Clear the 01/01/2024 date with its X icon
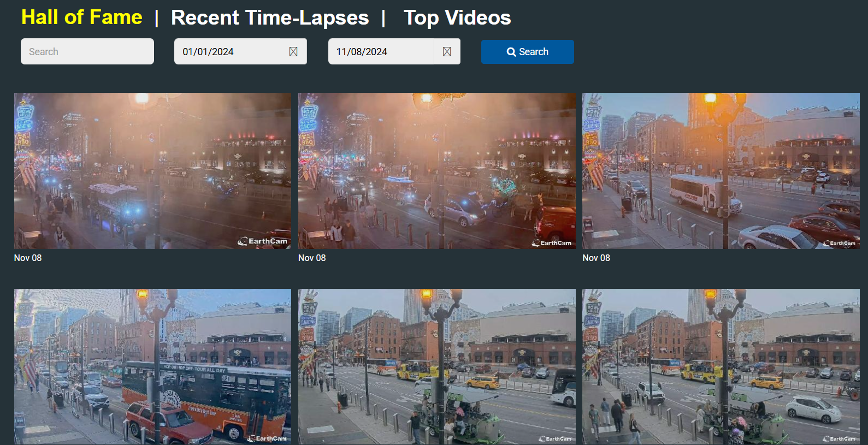 (x=293, y=51)
